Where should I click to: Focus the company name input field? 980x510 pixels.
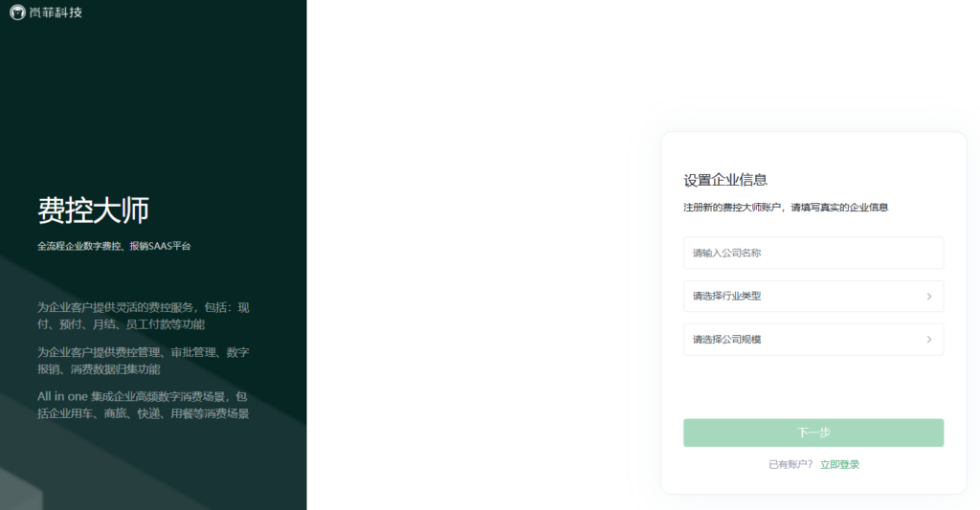tap(813, 254)
